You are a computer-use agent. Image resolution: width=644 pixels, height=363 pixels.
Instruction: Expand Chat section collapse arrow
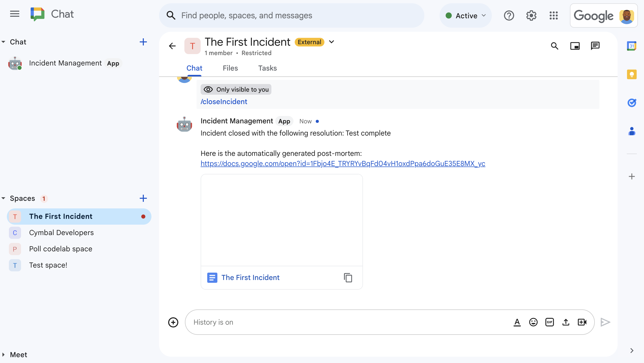pos(4,42)
